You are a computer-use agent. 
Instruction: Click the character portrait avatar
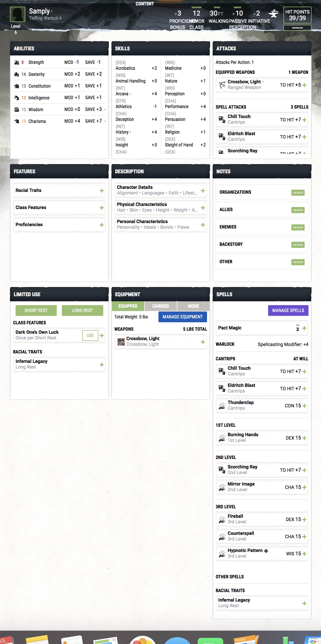(x=18, y=15)
